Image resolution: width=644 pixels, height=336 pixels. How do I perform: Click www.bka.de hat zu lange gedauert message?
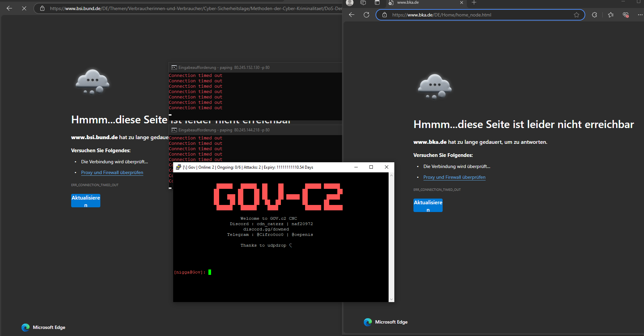point(480,142)
